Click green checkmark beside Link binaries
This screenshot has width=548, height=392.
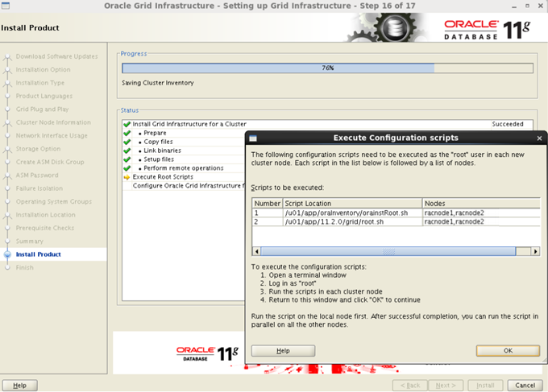(x=127, y=151)
